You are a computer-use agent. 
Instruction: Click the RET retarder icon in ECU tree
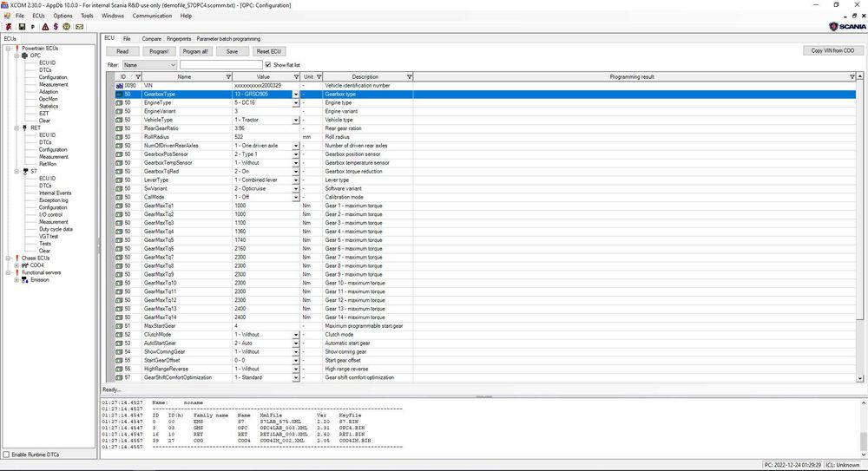click(25, 128)
